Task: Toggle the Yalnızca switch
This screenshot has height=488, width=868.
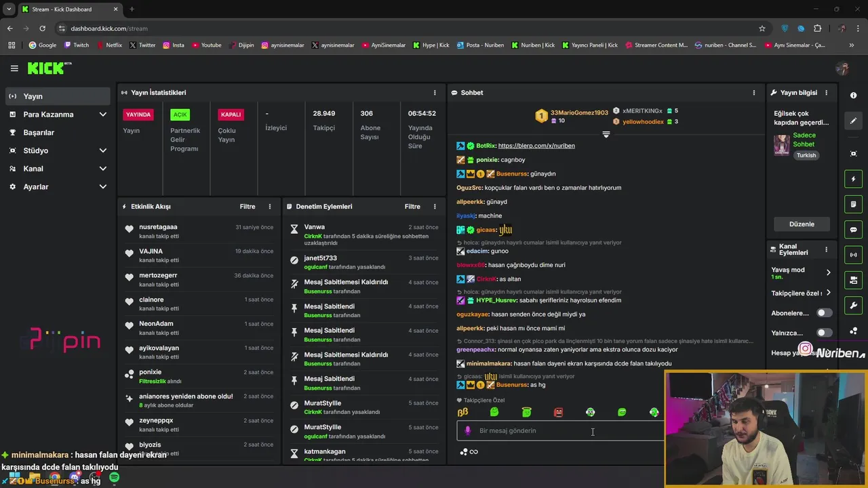Action: pos(824,333)
